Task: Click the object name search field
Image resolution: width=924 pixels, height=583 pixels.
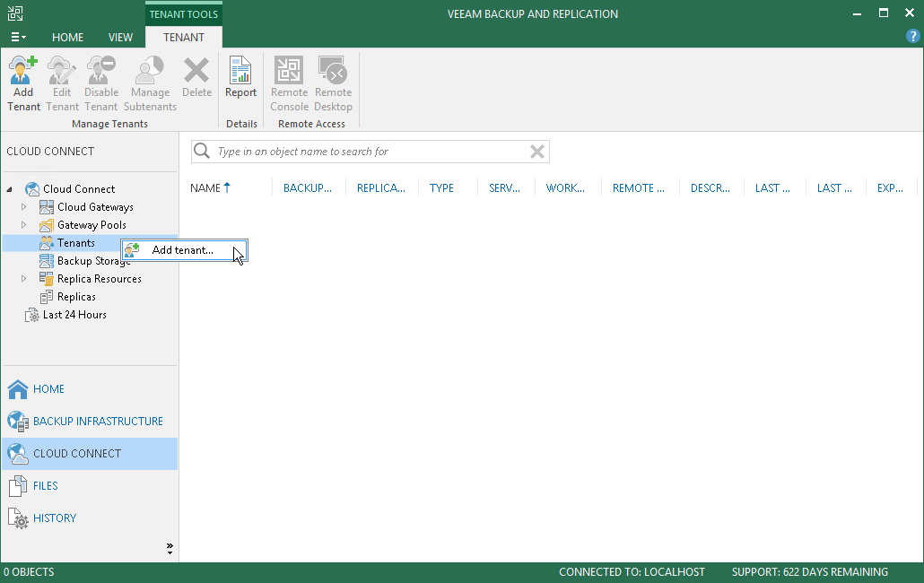Action: (x=370, y=152)
